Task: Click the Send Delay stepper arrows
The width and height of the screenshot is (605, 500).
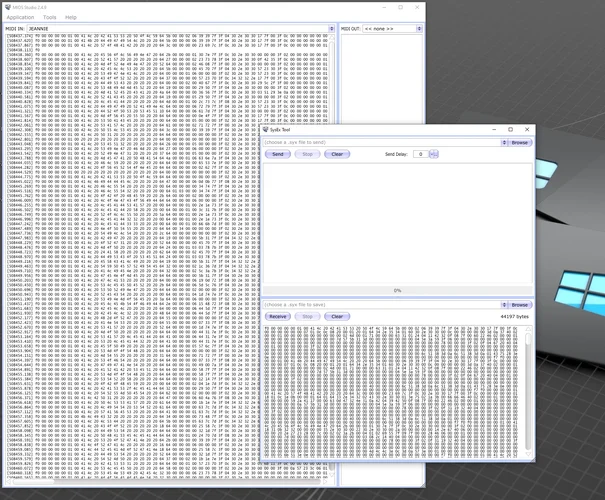Action: [434, 154]
